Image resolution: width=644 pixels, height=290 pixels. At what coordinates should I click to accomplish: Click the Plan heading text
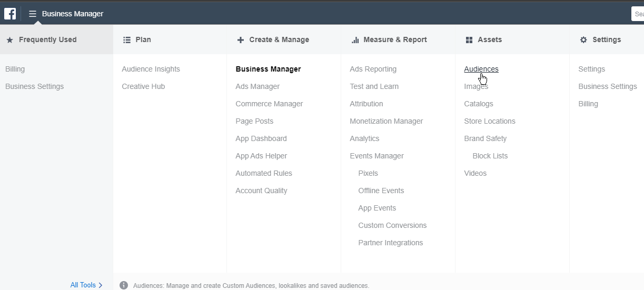pos(143,39)
